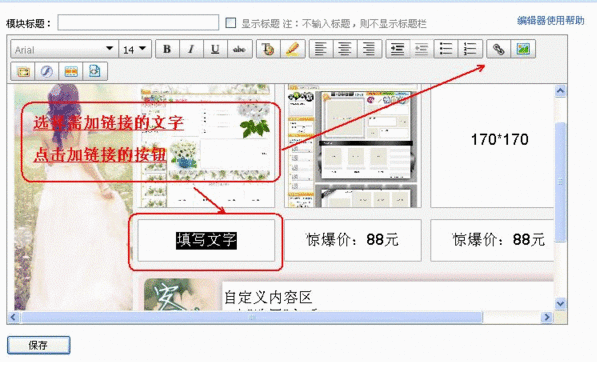Toggle bold formatting
Screen dimensions: 600x368
click(x=167, y=49)
